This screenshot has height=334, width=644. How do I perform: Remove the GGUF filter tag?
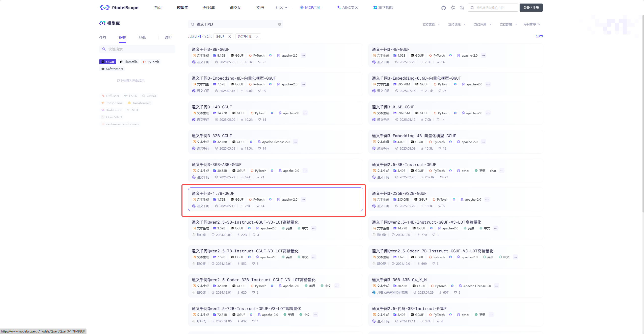(230, 37)
